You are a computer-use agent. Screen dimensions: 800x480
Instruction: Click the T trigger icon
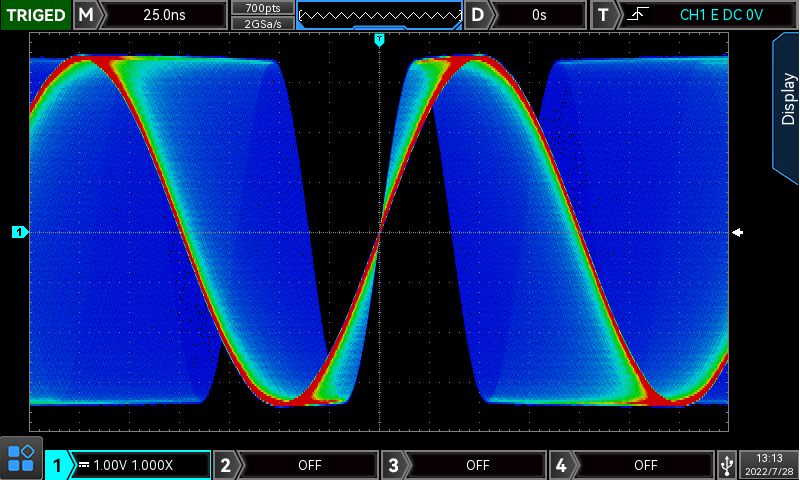point(603,15)
